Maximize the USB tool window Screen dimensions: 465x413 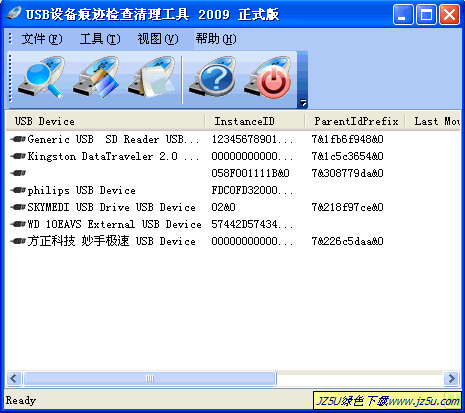click(426, 15)
